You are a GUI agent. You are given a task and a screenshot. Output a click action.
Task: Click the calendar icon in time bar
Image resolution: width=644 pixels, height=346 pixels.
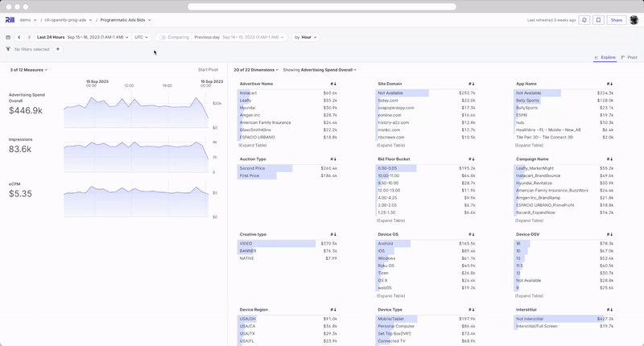[x=8, y=37]
